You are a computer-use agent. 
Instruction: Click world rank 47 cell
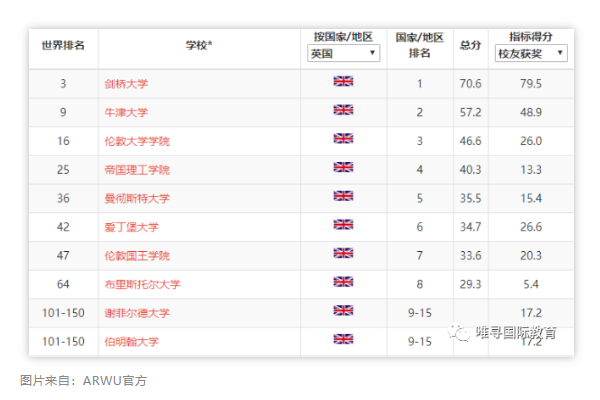click(x=63, y=256)
